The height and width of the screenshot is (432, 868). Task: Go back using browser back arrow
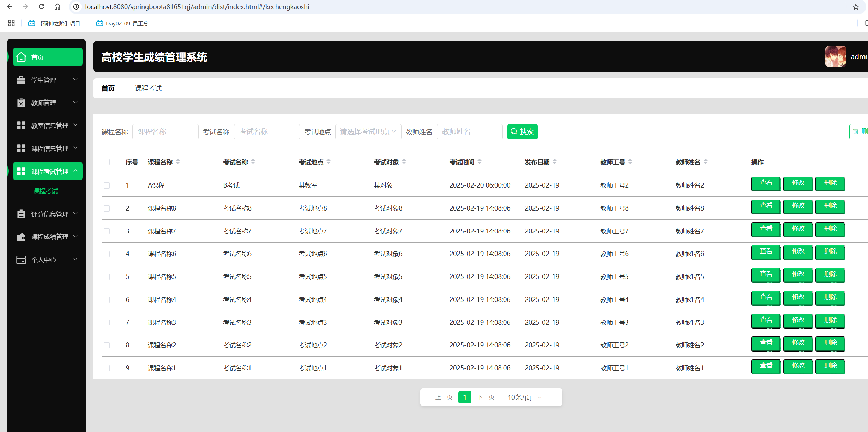(x=10, y=7)
